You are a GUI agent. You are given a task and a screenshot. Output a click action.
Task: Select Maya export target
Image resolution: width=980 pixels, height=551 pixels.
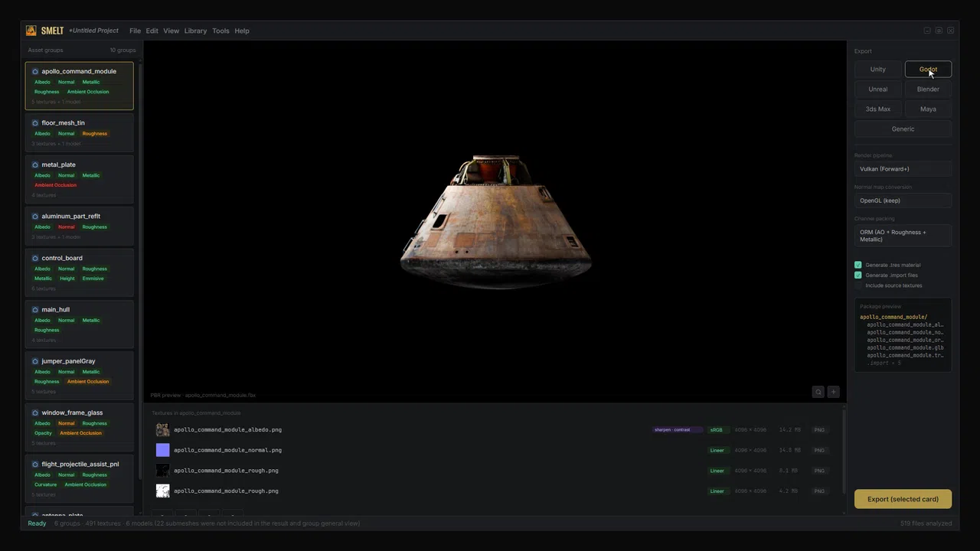click(x=928, y=109)
